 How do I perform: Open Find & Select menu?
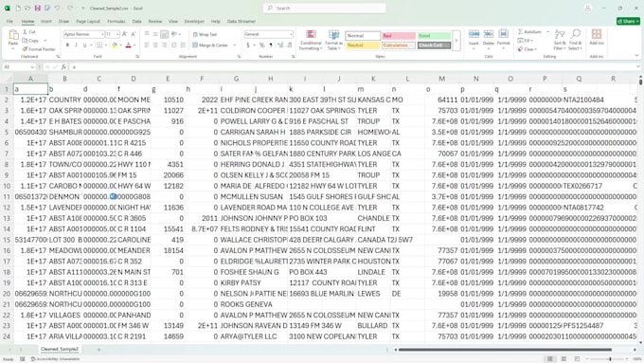click(x=576, y=40)
